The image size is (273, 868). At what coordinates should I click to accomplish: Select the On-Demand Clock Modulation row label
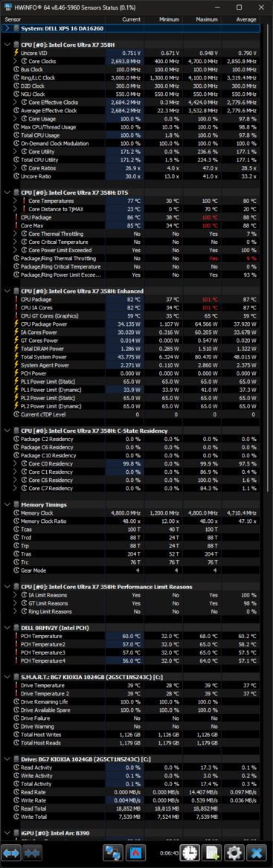55,143
